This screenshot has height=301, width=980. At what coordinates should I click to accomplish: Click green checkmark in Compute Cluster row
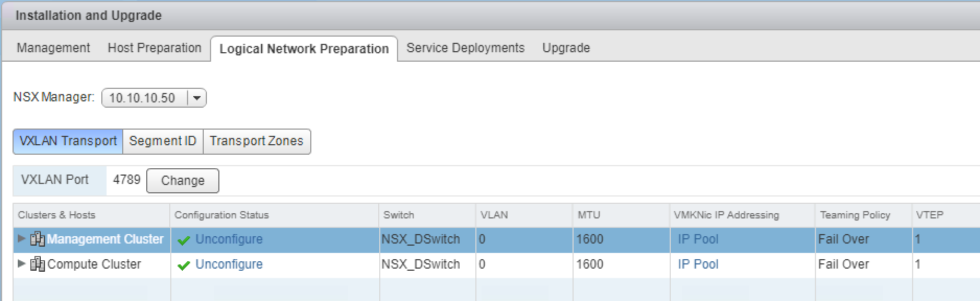click(x=183, y=265)
